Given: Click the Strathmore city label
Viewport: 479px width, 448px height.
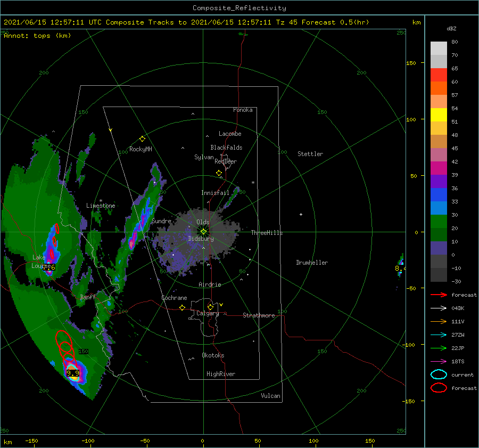Looking at the screenshot, I should tap(259, 315).
